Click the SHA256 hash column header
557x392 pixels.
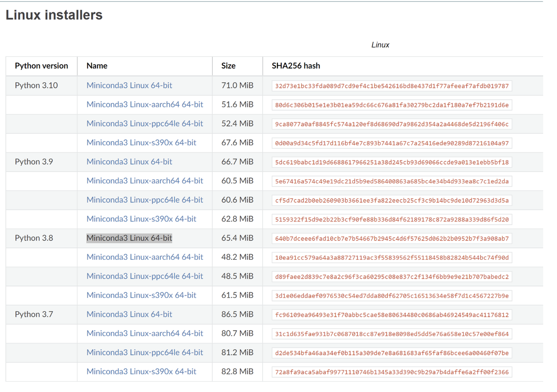point(296,66)
